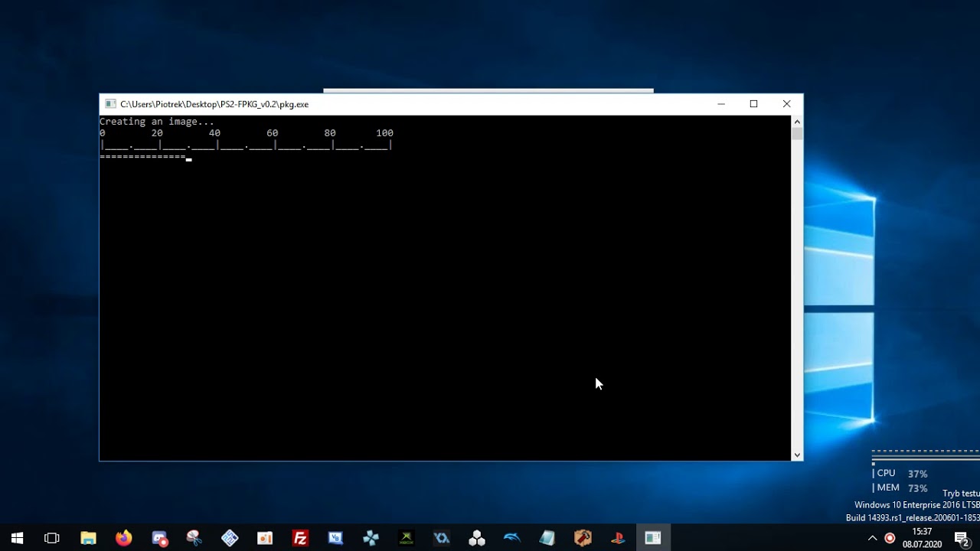Click the red recording tray icon
Viewport: 980px width, 551px height.
tap(890, 538)
